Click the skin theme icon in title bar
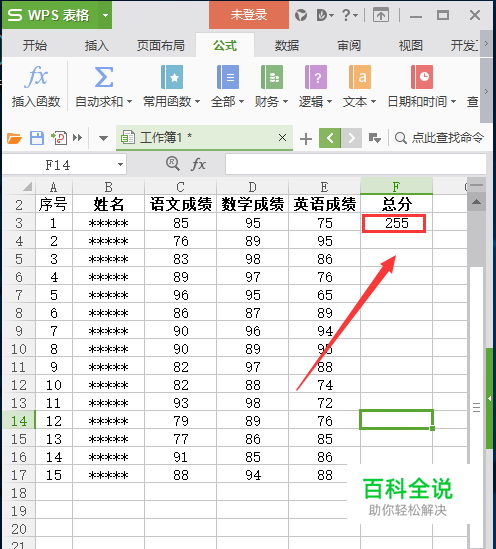 tap(301, 15)
